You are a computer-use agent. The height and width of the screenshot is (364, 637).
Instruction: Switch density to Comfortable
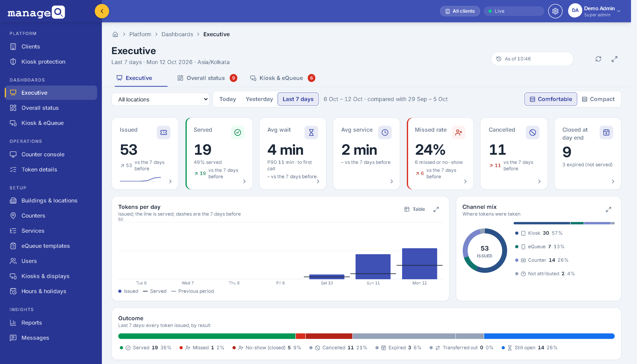tap(550, 99)
